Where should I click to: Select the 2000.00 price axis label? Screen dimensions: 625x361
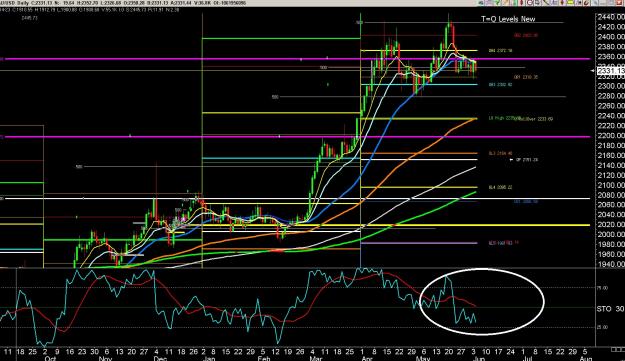coord(611,234)
